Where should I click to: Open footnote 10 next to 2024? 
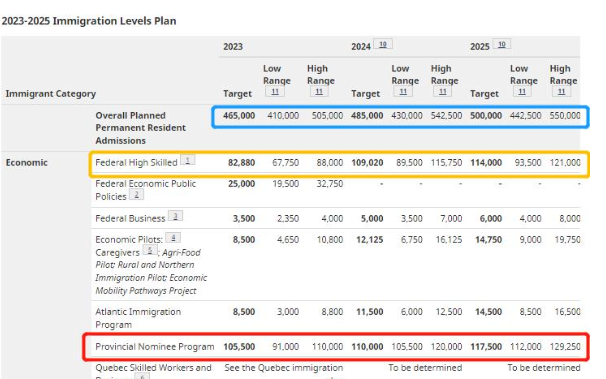click(x=383, y=44)
